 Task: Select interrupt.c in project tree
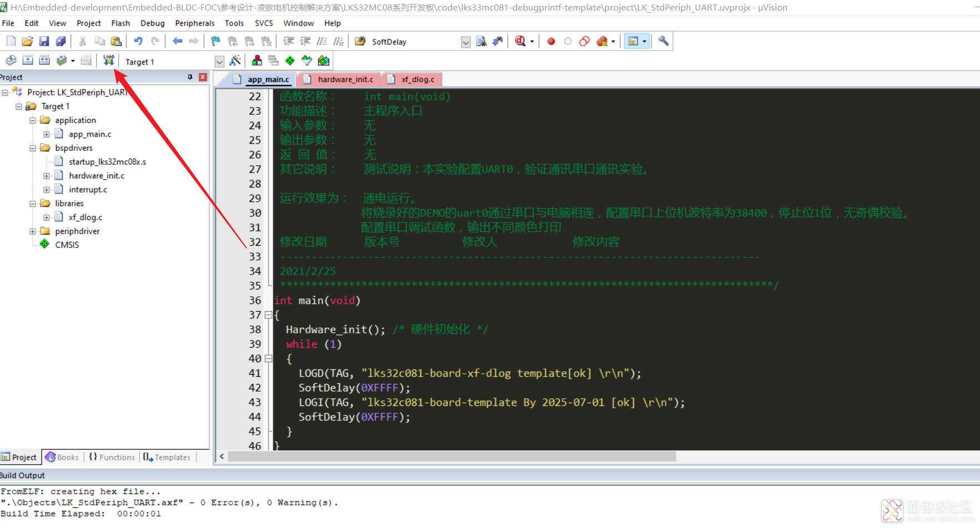pos(88,190)
